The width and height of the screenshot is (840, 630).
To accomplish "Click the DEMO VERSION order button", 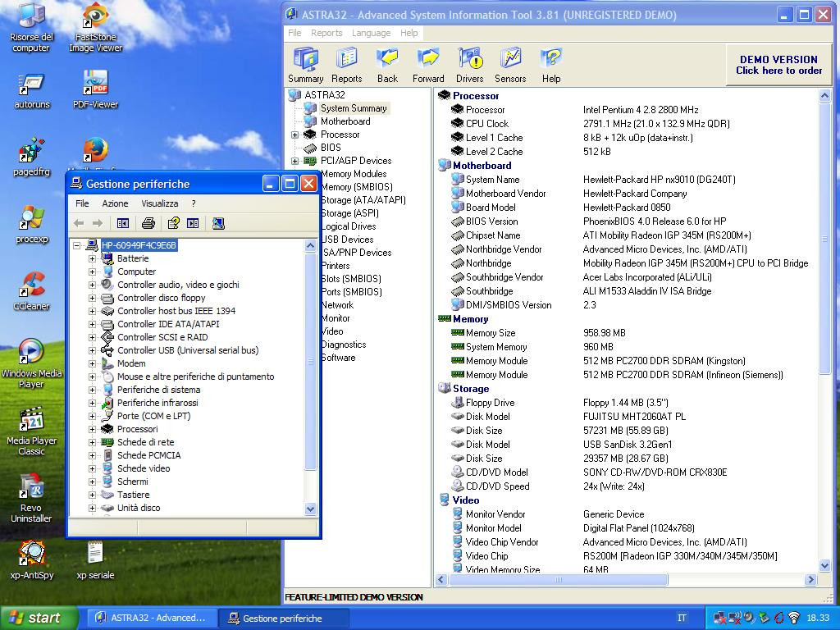I will click(778, 65).
